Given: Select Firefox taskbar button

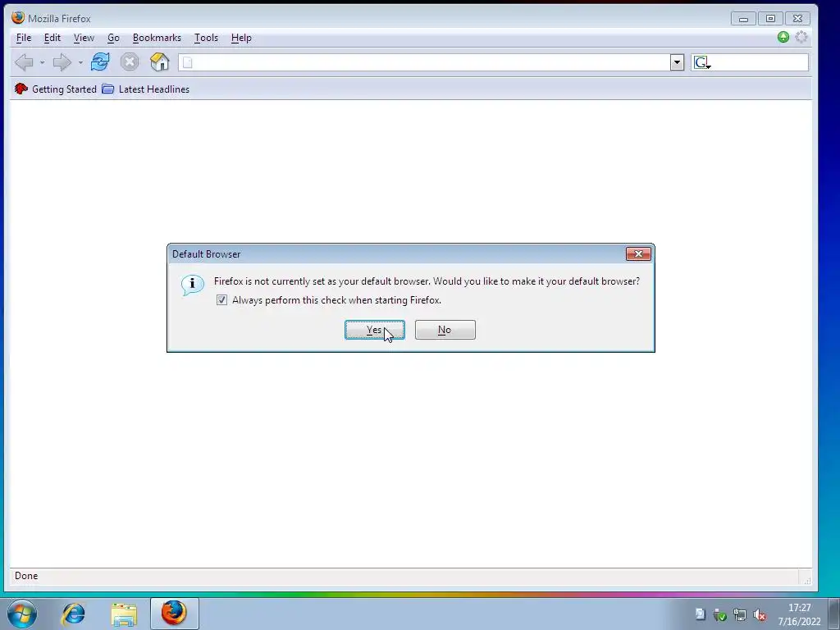Looking at the screenshot, I should tap(174, 614).
